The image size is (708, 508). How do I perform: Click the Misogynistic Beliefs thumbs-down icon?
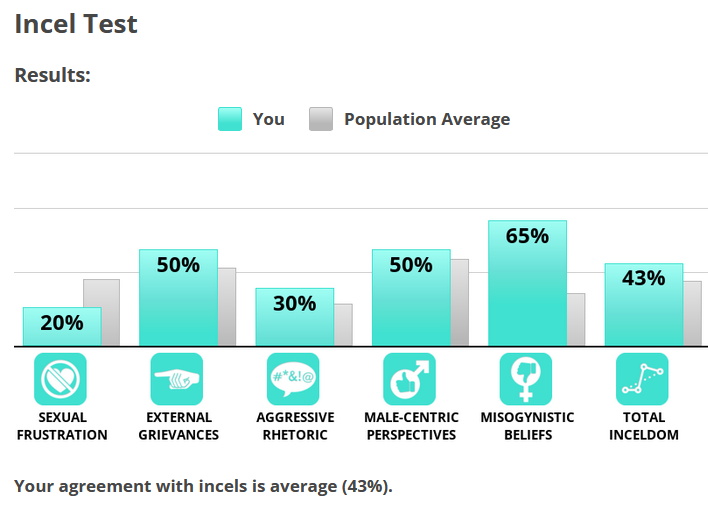click(526, 379)
